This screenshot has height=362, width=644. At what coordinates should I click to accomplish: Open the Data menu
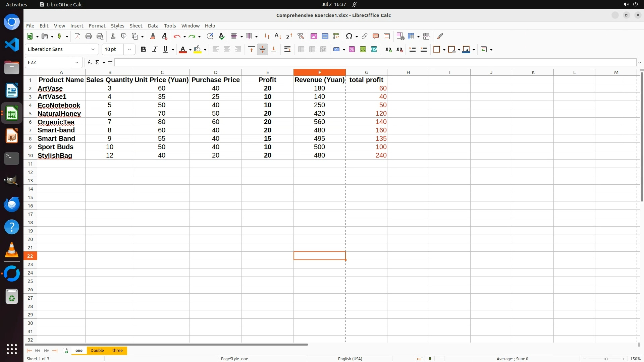pyautogui.click(x=153, y=25)
